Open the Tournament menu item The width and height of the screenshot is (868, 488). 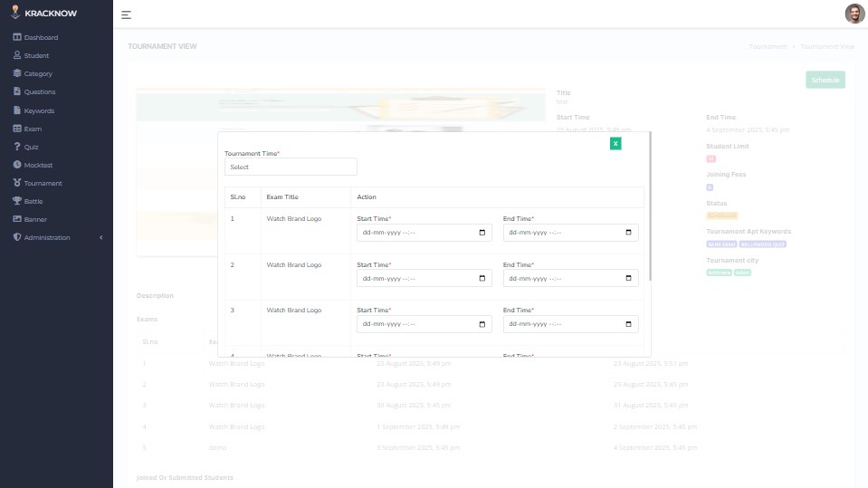tap(43, 183)
